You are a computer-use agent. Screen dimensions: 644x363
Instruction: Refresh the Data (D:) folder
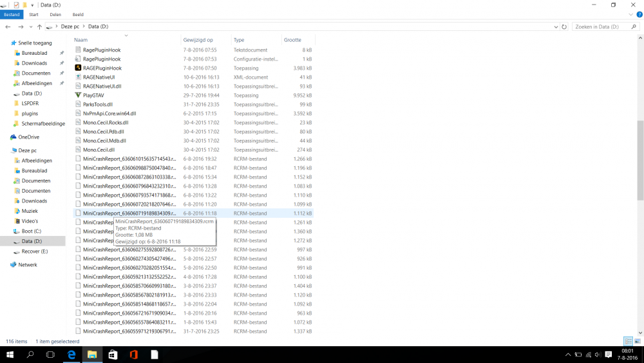click(x=564, y=26)
